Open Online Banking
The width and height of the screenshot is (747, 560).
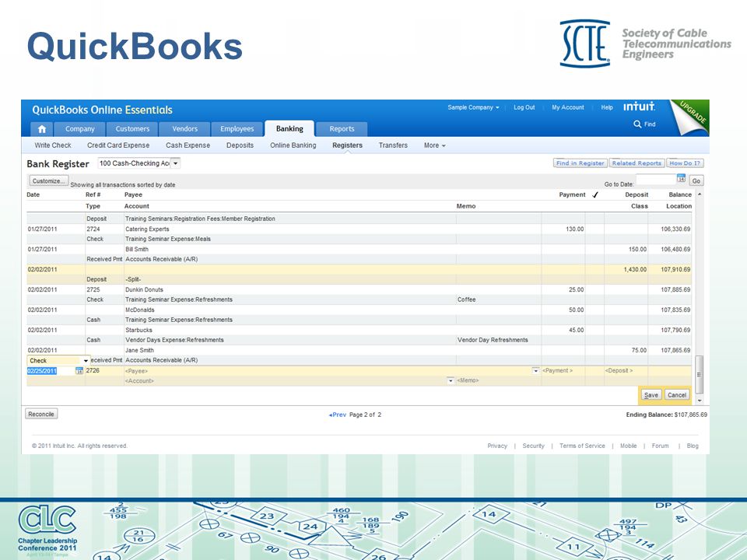[x=293, y=145]
